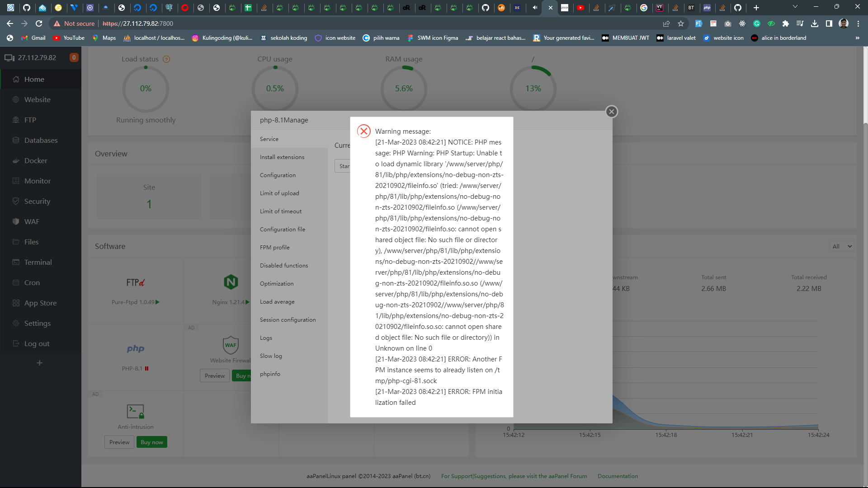This screenshot has width=868, height=488.
Task: Open the Docker sidebar icon
Action: coord(16,160)
